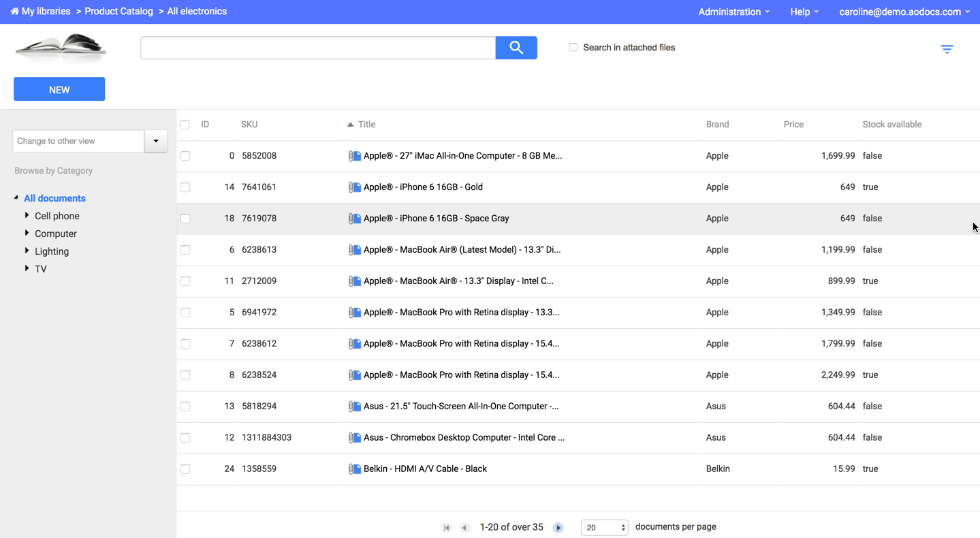Check the row with ID 0
Image resolution: width=980 pixels, height=538 pixels.
tap(185, 156)
